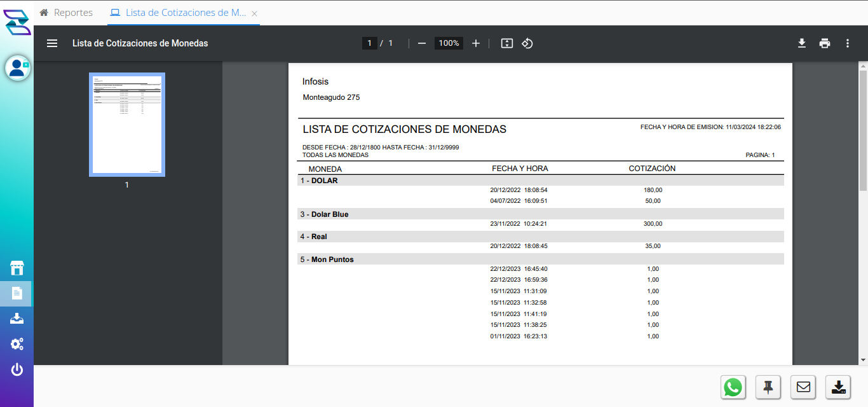Image resolution: width=868 pixels, height=407 pixels.
Task: Send the report by email
Action: 803,387
